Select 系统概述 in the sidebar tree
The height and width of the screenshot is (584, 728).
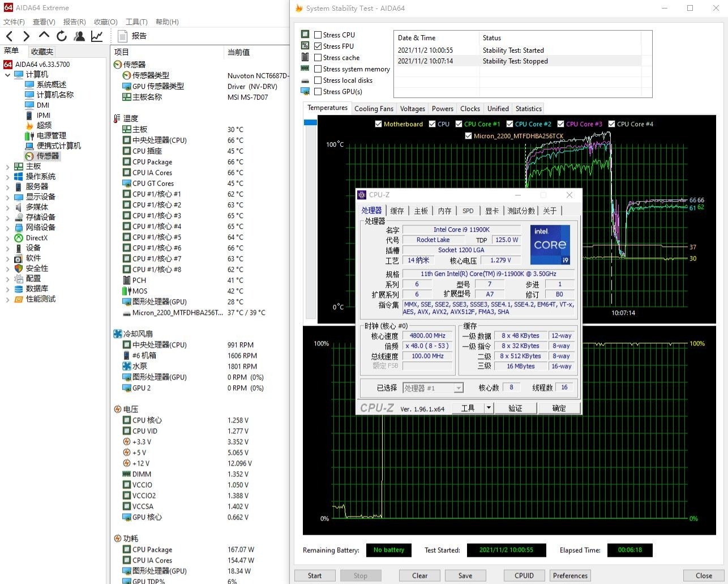coord(51,84)
